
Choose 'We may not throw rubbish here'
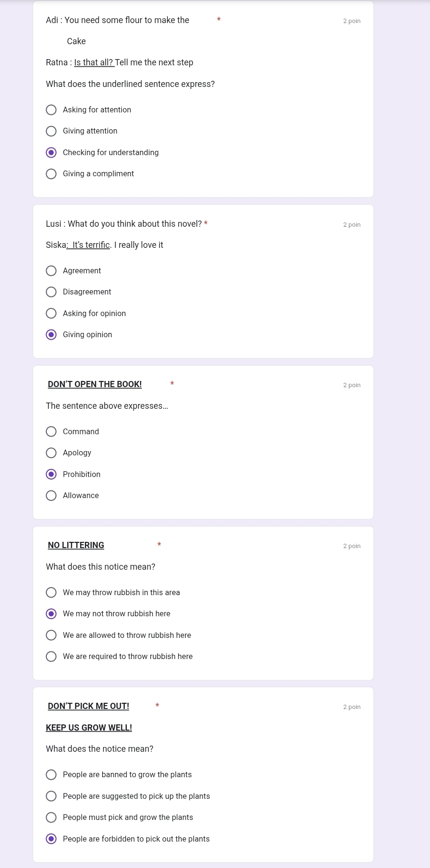pos(51,614)
